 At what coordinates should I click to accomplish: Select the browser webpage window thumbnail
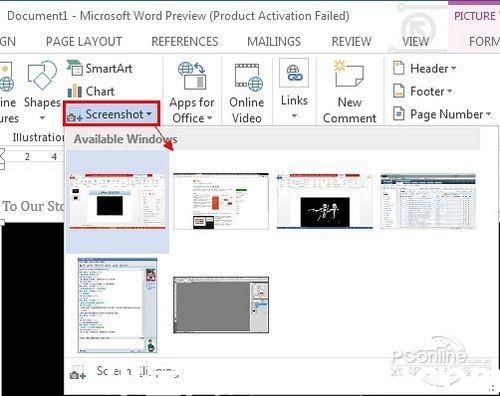(x=221, y=201)
